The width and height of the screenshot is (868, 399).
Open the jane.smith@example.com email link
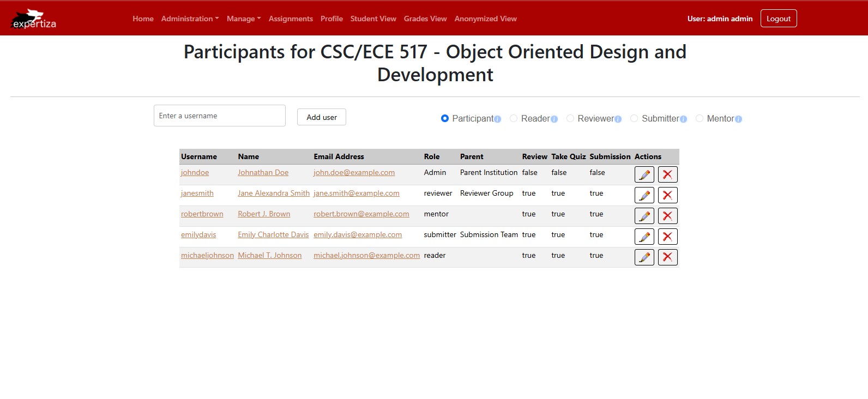point(356,194)
